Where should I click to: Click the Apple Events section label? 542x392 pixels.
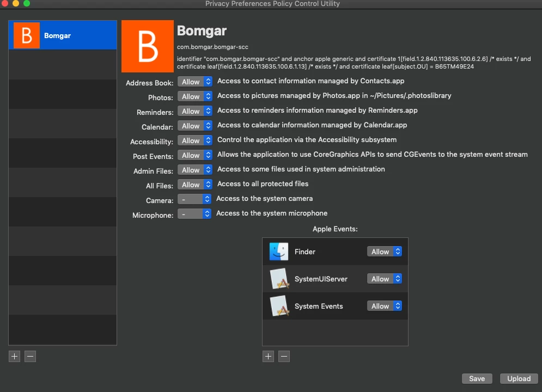tap(335, 229)
